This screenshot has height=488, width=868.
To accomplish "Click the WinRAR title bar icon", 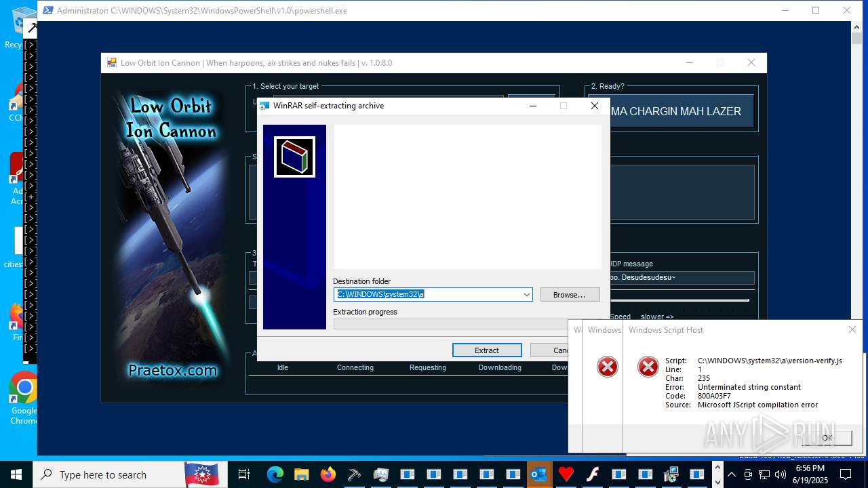I will point(265,106).
